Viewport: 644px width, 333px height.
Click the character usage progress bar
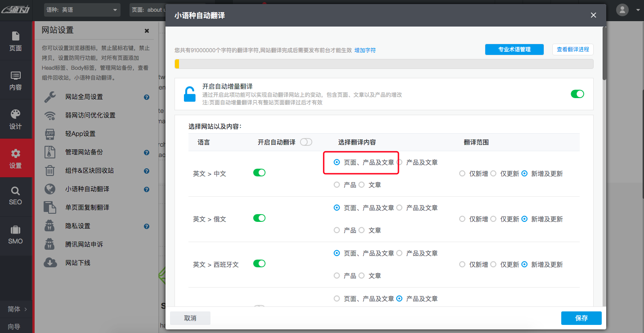click(385, 64)
